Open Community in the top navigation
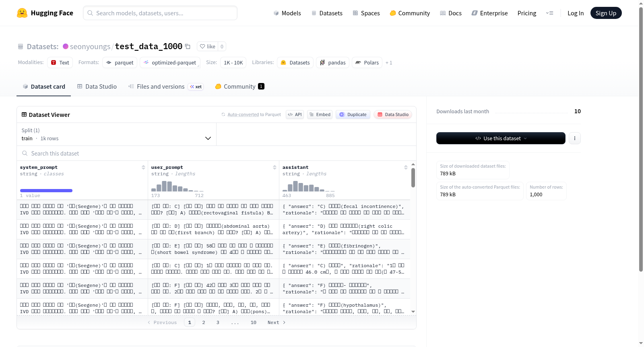The height and width of the screenshot is (347, 644). (x=410, y=13)
